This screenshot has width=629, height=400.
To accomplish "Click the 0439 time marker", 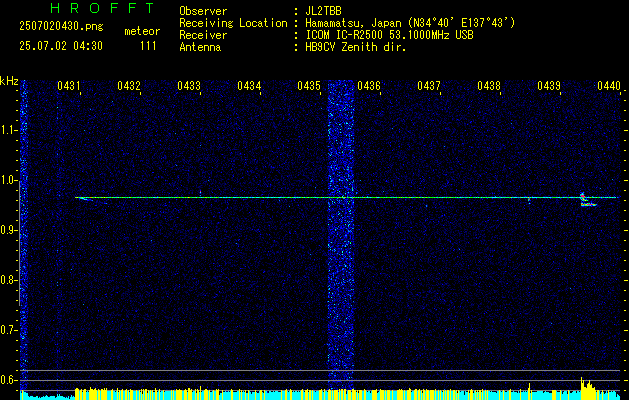I will click(x=549, y=85).
